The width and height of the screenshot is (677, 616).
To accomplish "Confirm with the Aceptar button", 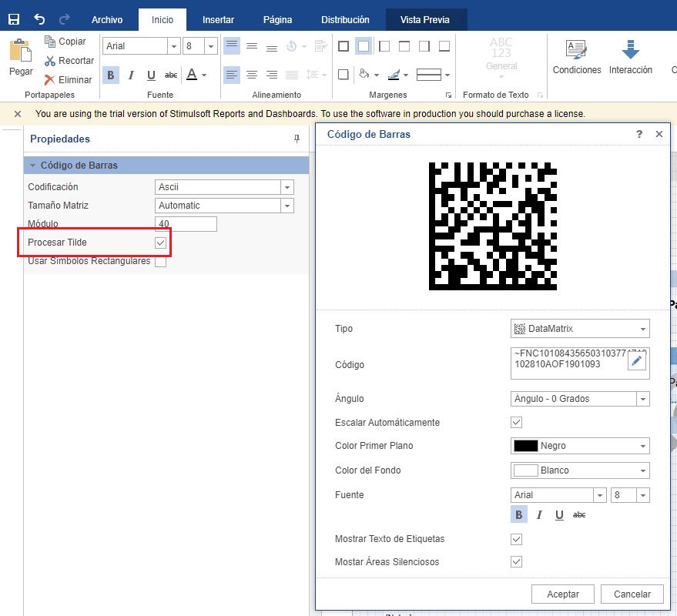I will tap(563, 594).
